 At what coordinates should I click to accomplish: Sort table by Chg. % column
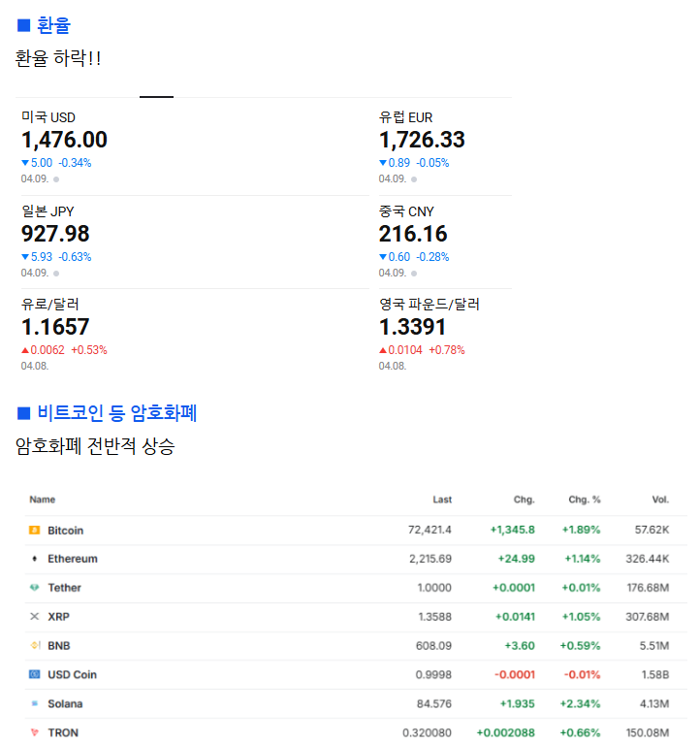(x=584, y=500)
